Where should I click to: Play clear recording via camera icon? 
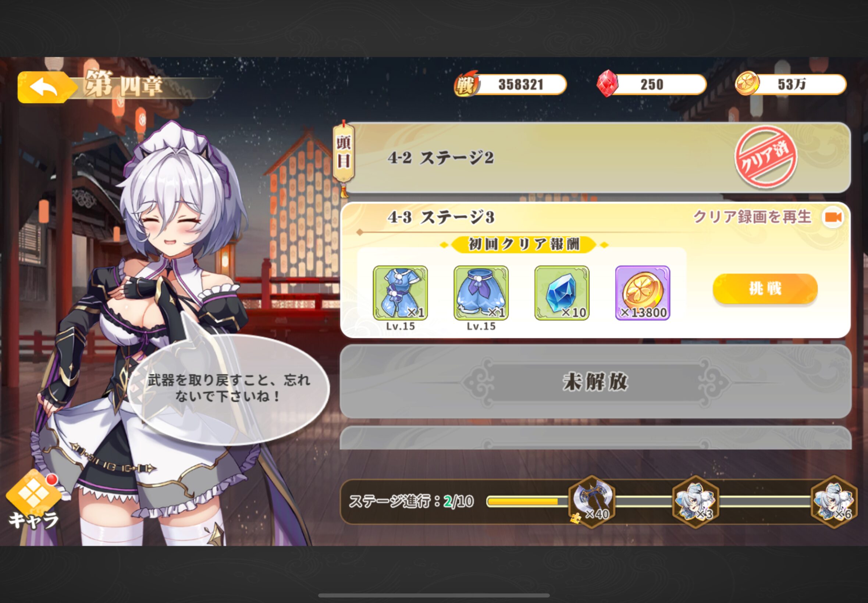click(x=833, y=217)
